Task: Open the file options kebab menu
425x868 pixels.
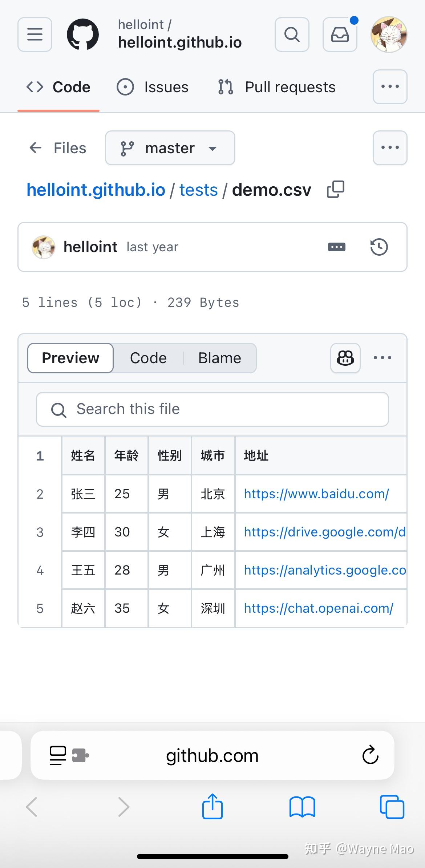Action: coord(382,358)
